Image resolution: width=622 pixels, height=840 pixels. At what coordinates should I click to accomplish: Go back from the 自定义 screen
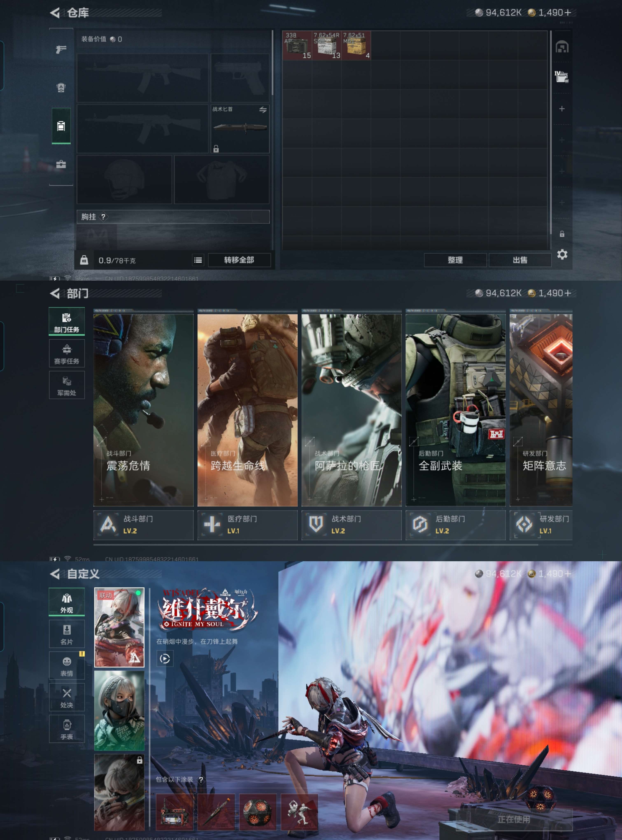coord(55,574)
